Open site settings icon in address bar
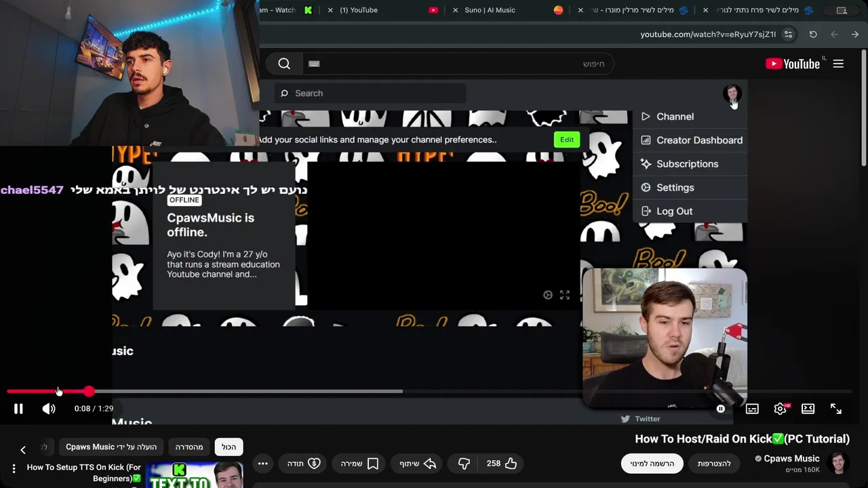This screenshot has width=868, height=488. 788,34
